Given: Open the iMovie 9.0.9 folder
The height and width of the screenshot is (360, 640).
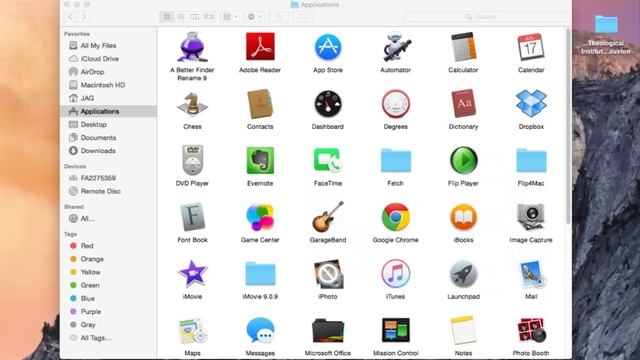Looking at the screenshot, I should [x=260, y=273].
